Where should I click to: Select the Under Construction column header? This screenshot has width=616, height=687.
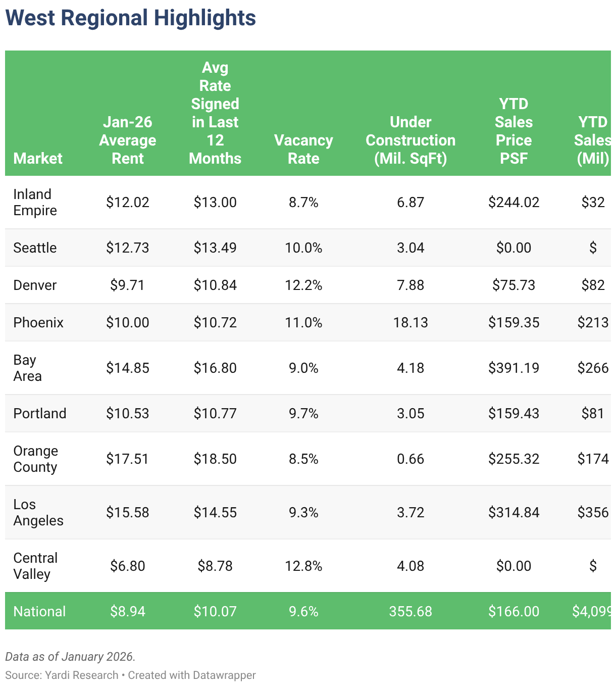point(410,140)
